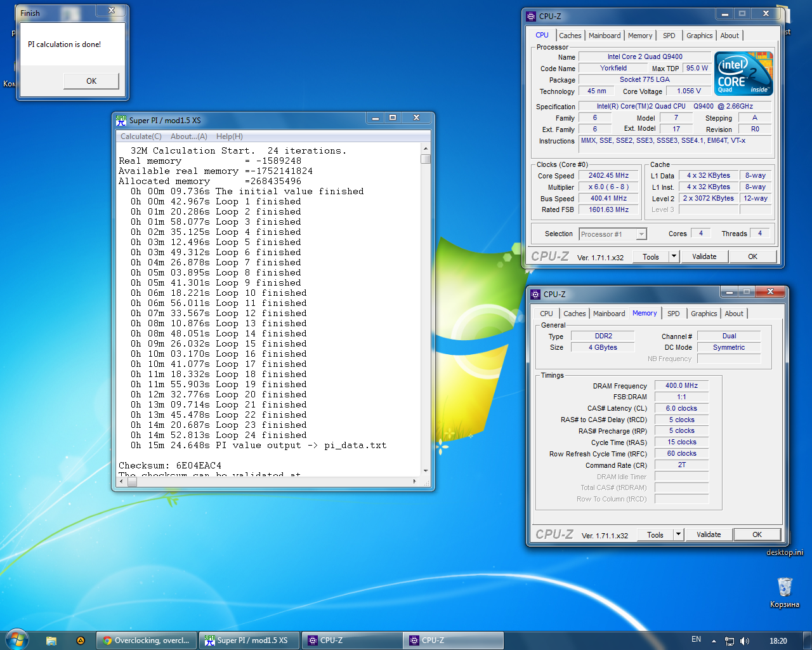Click the Intel Core 2 Quad Q9400 name field
This screenshot has height=650, width=812.
pos(645,56)
